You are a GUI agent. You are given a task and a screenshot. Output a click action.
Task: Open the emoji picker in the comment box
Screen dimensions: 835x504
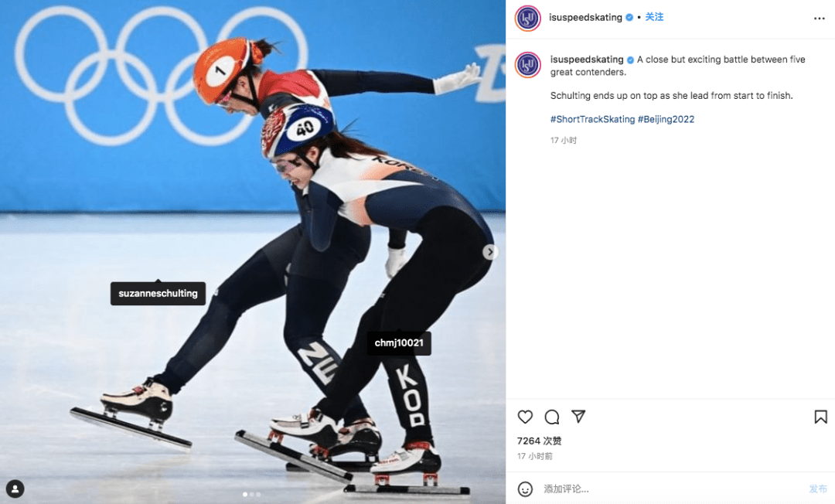[525, 489]
